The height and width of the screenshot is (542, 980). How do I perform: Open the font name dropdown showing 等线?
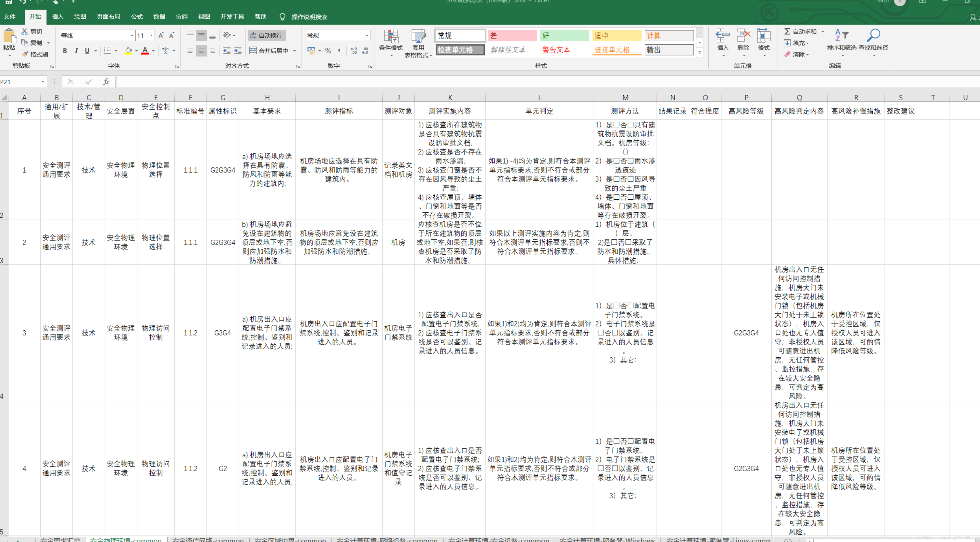pos(132,35)
